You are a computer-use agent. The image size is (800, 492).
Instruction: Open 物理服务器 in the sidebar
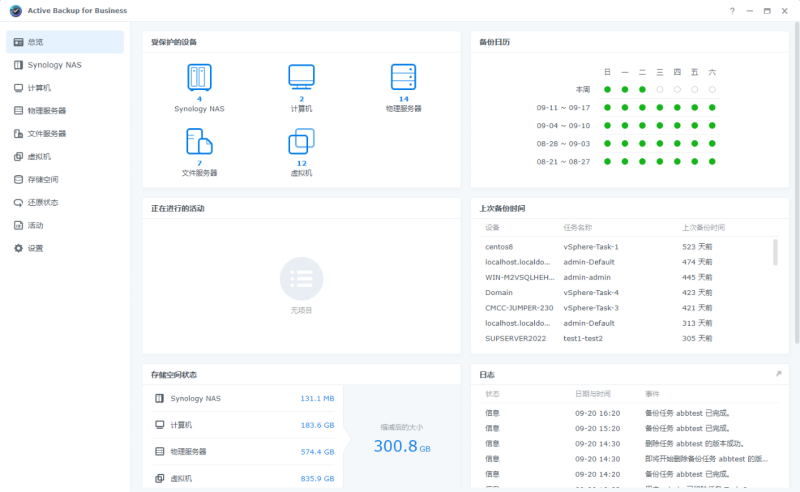pyautogui.click(x=65, y=111)
